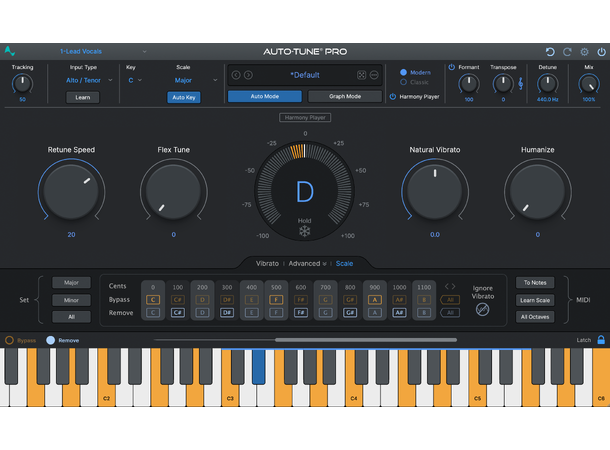
Task: Open the 1-Lead Vocals track dropdown
Action: pos(103,51)
